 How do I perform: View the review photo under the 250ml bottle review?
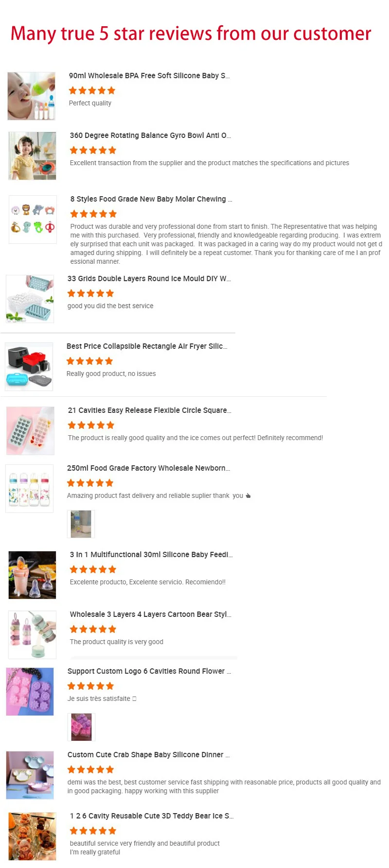(x=81, y=524)
